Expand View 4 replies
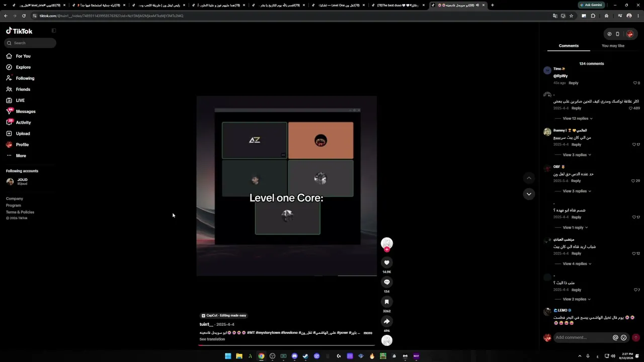The image size is (644, 362). [577, 263]
